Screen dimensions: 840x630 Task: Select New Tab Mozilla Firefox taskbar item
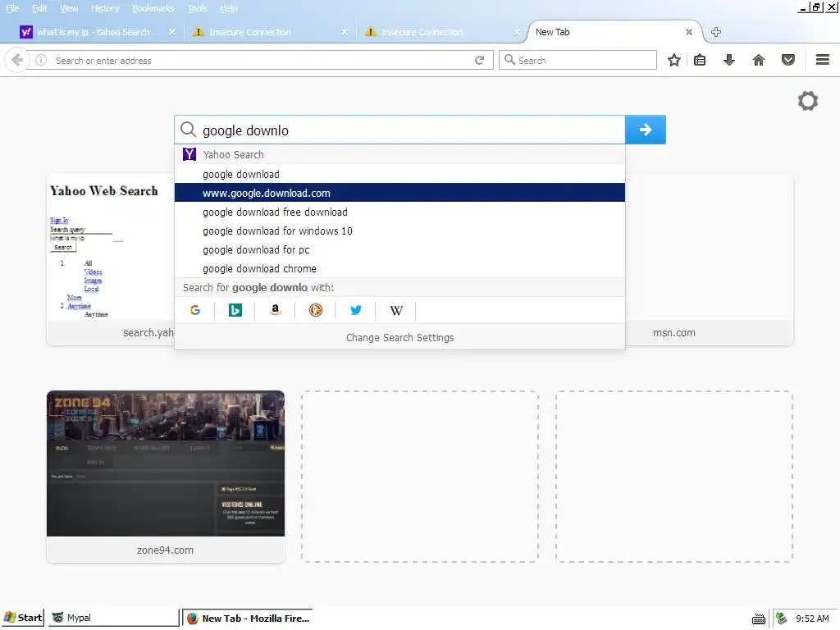pyautogui.click(x=248, y=619)
